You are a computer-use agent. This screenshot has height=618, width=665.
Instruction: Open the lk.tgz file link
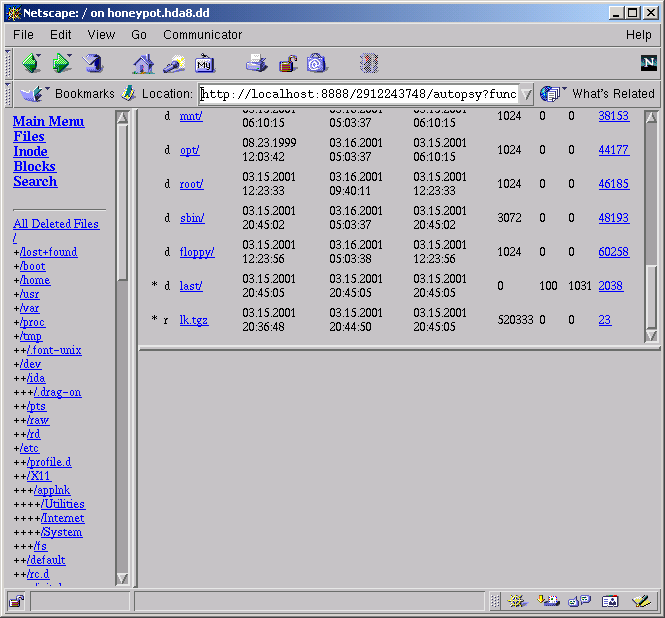(x=193, y=320)
